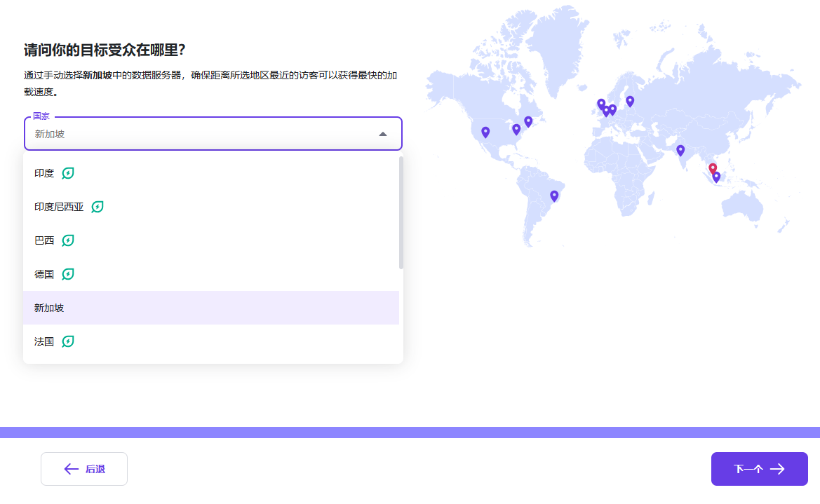Click the green leaf icon beside 印度尼西亚
The width and height of the screenshot is (820, 504).
coord(98,207)
